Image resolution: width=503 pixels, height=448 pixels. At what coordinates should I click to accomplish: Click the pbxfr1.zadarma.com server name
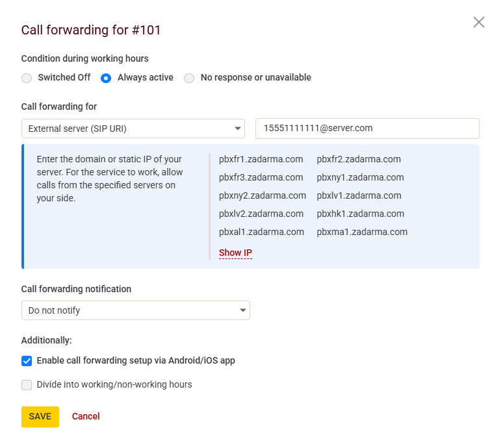click(x=261, y=159)
